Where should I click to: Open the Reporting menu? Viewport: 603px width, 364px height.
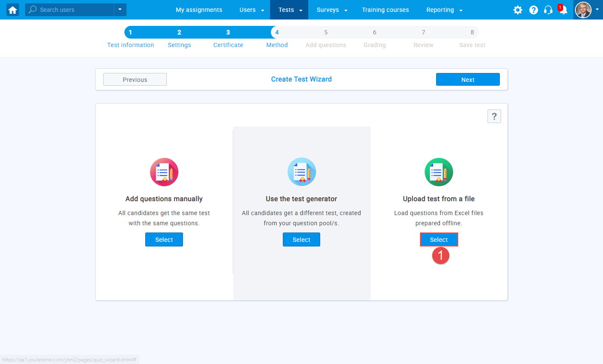point(443,9)
